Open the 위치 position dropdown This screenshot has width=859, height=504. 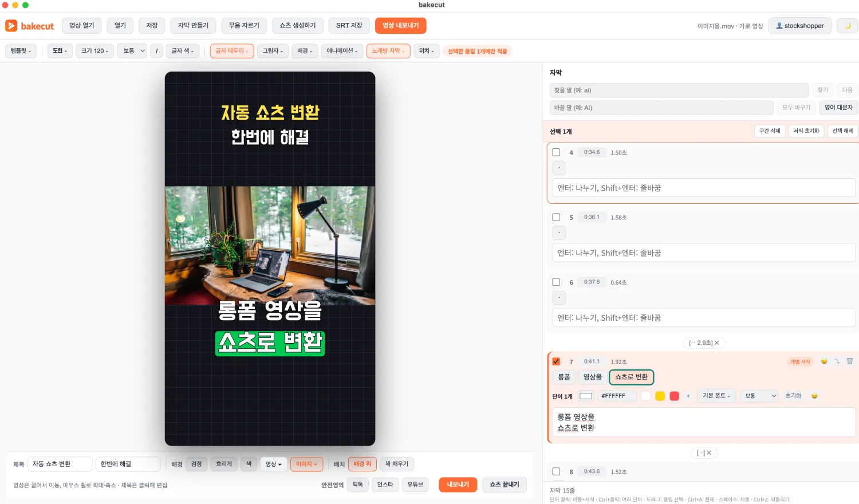pos(427,51)
